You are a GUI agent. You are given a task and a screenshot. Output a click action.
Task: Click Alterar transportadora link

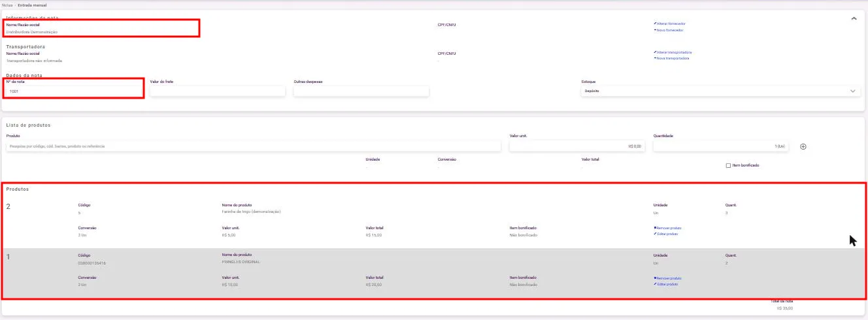tap(673, 52)
